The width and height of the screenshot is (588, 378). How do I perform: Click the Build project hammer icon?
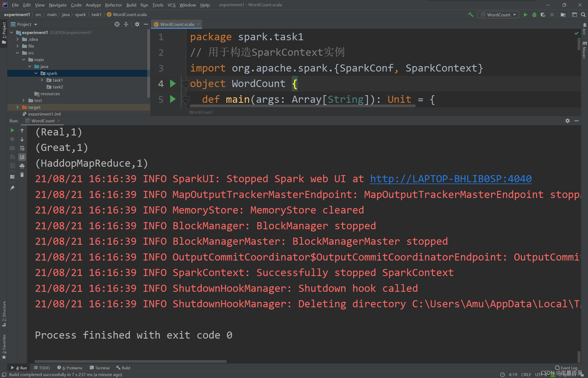pyautogui.click(x=471, y=15)
